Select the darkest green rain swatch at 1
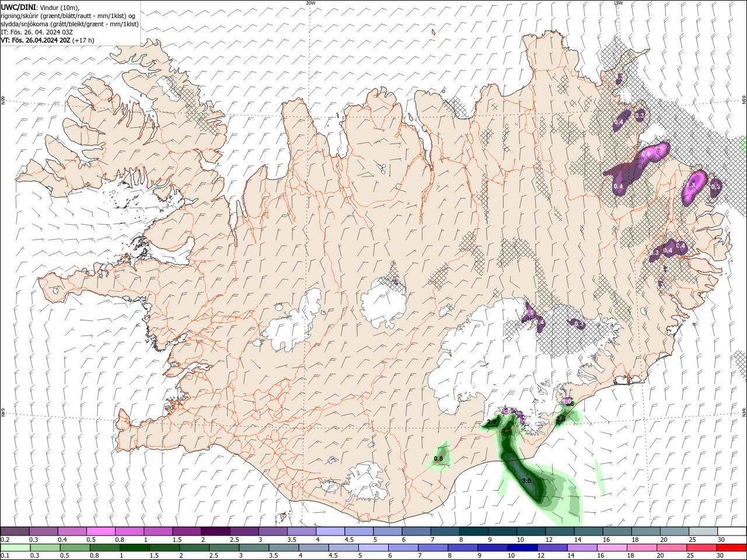Viewport: 747px width, 560px height. click(134, 548)
